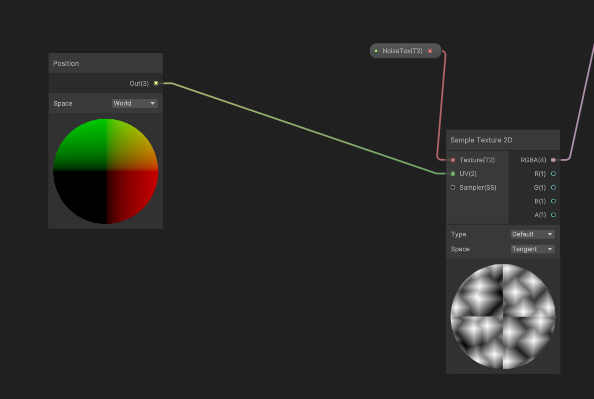Screen dimensions: 594x399
Task: Click the RGBA(4) output port
Action: [553, 160]
